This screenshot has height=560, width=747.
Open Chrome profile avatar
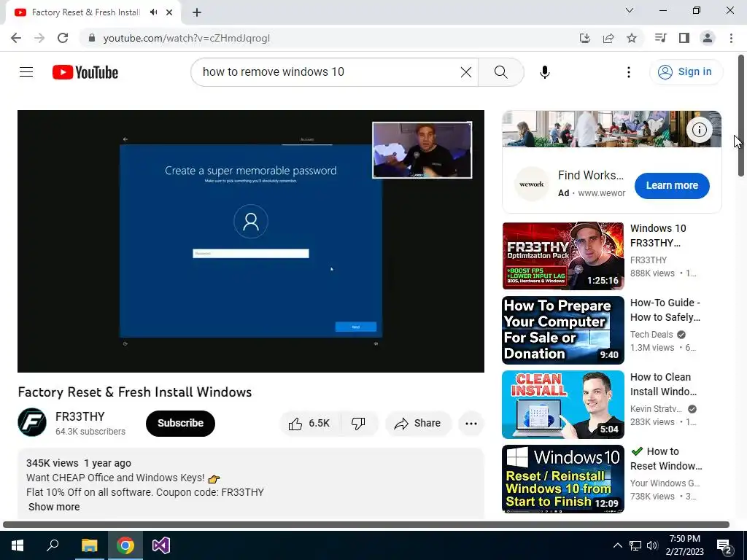coord(708,38)
